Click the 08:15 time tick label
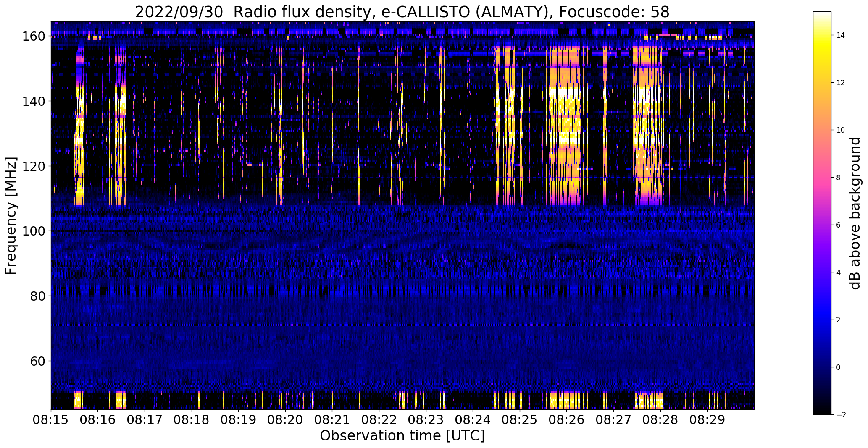 [x=51, y=419]
